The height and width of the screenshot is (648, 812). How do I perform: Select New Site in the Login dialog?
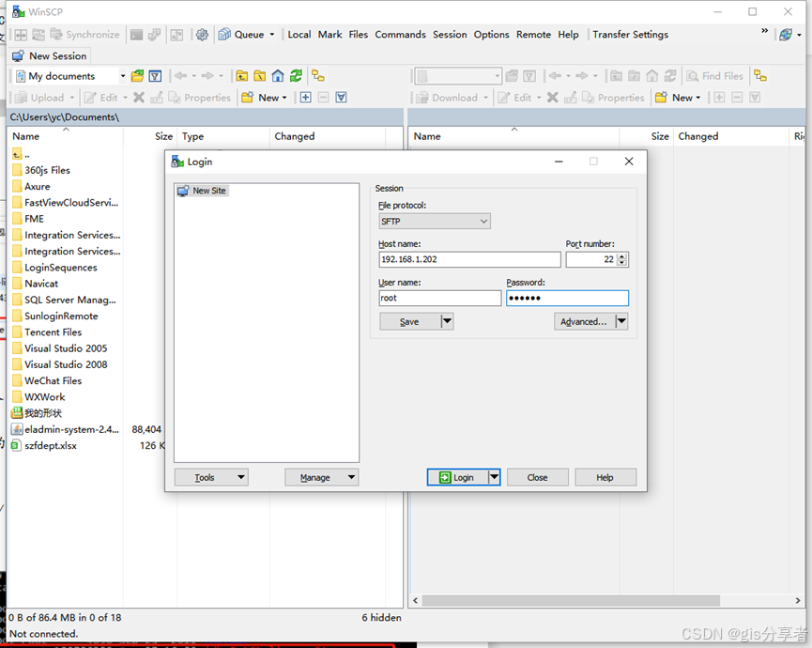click(203, 191)
